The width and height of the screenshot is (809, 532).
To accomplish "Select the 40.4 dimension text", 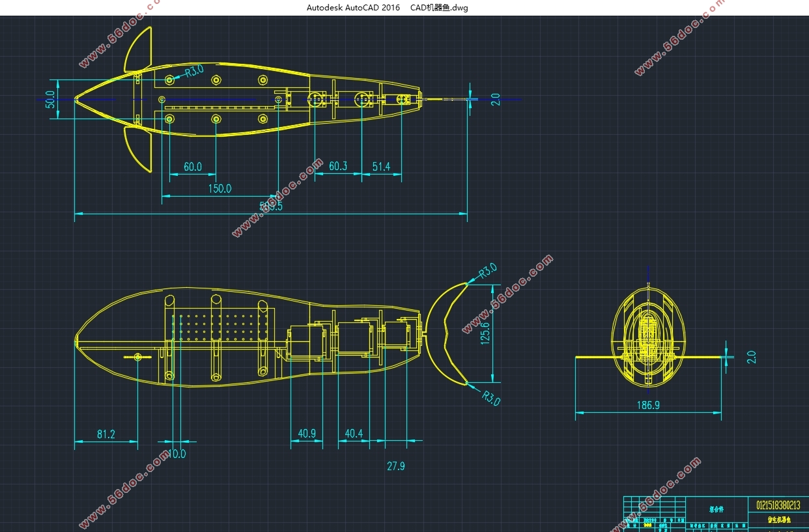I will tap(354, 434).
